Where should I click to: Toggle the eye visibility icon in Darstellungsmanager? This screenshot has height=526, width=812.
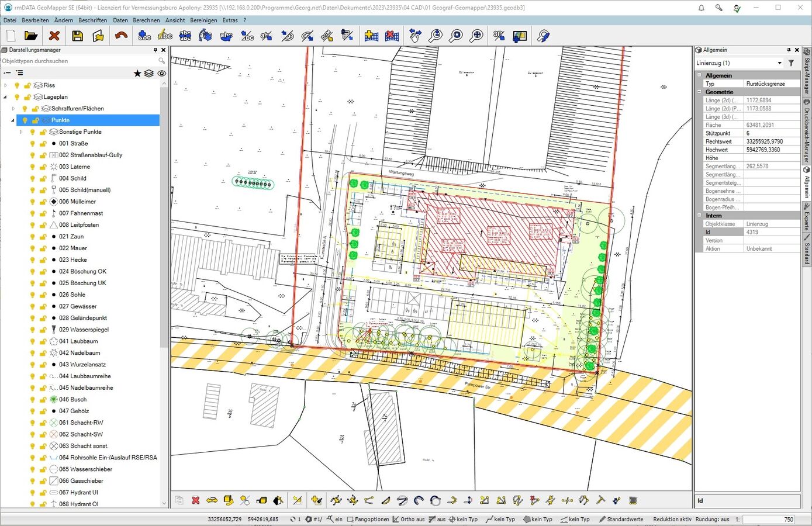(x=161, y=73)
